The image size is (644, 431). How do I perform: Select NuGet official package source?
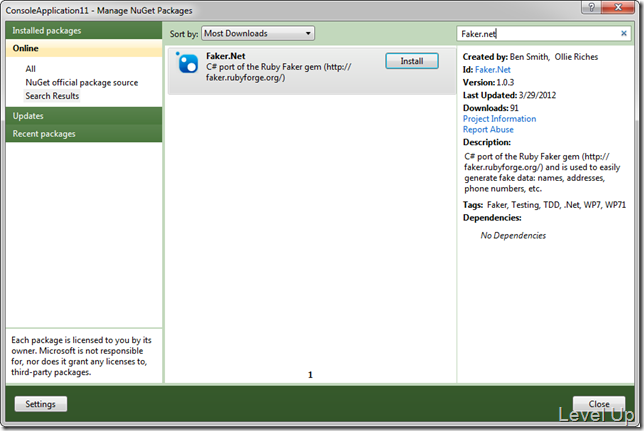click(82, 83)
